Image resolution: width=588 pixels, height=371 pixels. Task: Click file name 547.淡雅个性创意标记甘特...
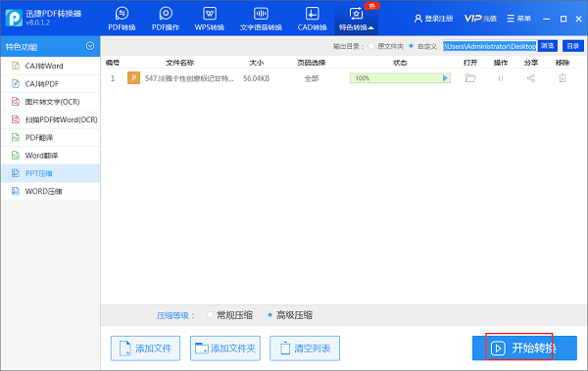[x=189, y=78]
